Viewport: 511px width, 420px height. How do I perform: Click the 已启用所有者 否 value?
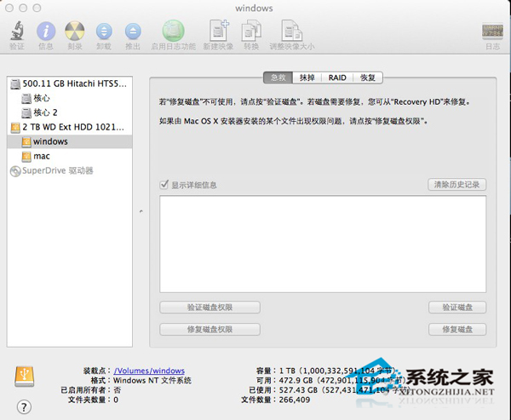[x=117, y=390]
